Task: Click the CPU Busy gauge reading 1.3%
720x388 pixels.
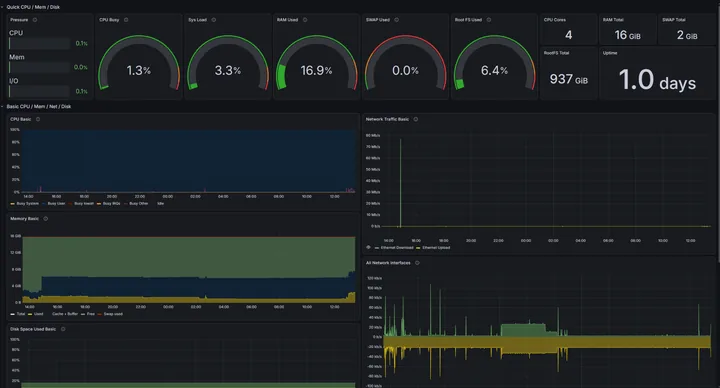Action: pyautogui.click(x=139, y=63)
